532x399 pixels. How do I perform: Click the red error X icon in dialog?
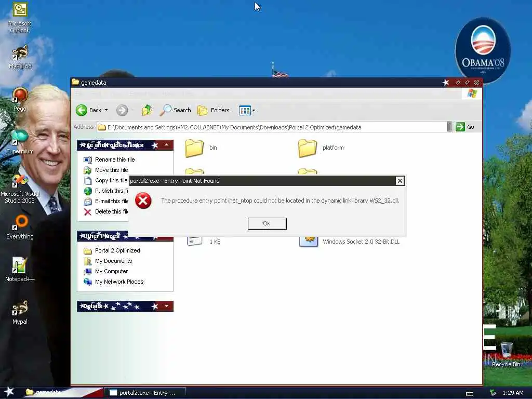(143, 201)
